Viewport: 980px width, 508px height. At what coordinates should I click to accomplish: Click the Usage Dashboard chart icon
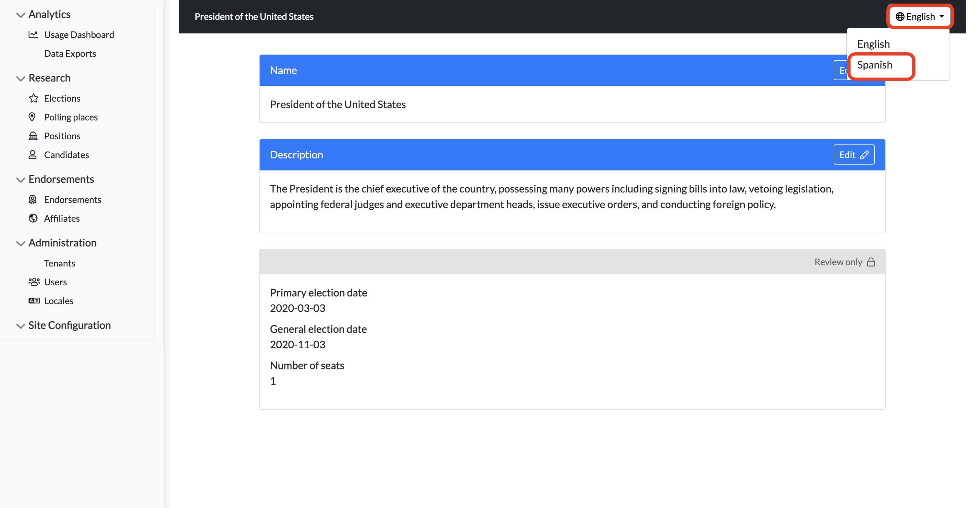point(33,35)
